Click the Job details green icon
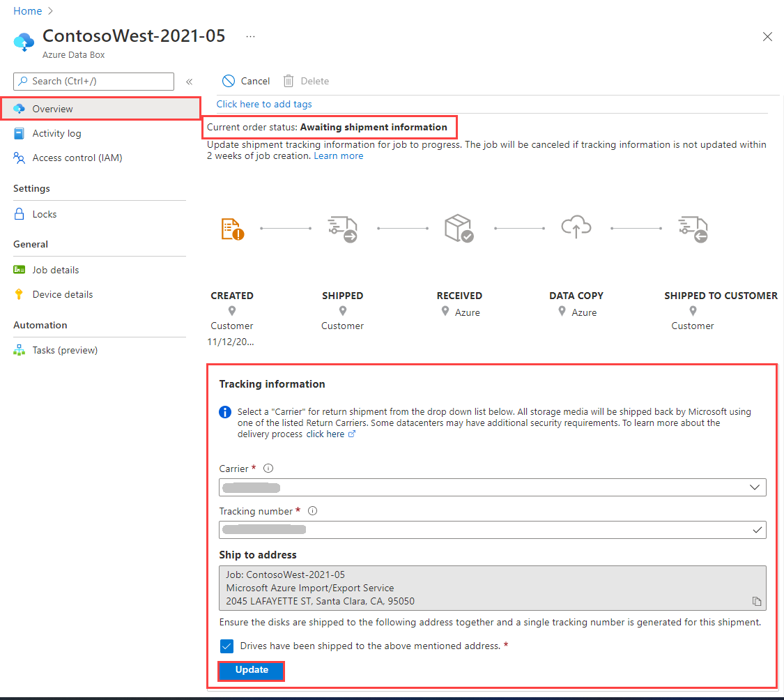 19,270
